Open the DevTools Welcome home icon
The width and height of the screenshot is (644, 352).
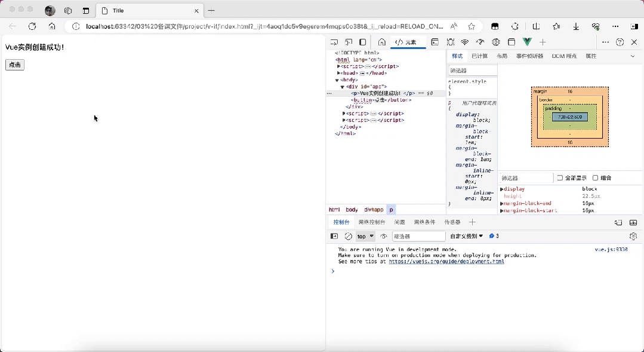pyautogui.click(x=381, y=42)
